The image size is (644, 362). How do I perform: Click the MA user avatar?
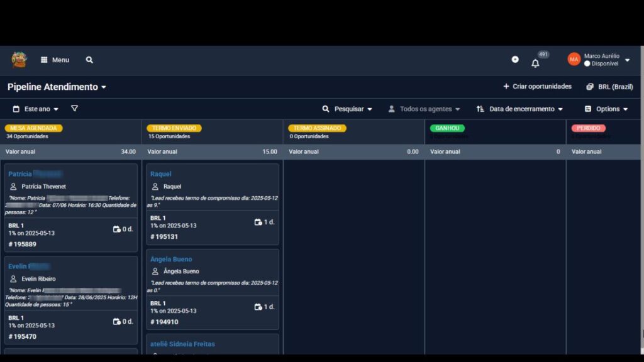click(574, 59)
